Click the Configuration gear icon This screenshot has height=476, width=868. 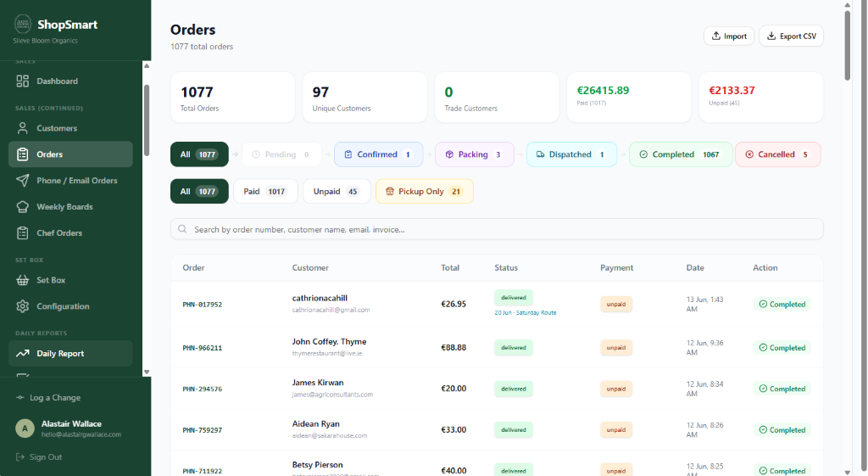23,306
